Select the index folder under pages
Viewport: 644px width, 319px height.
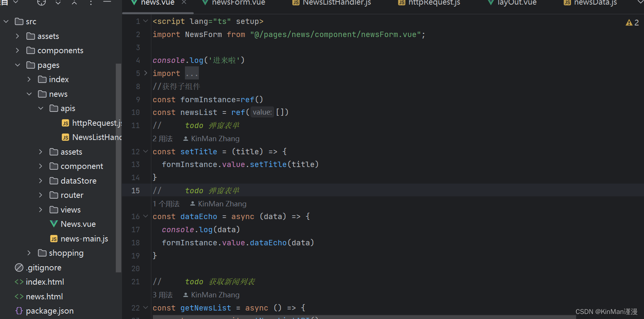59,79
